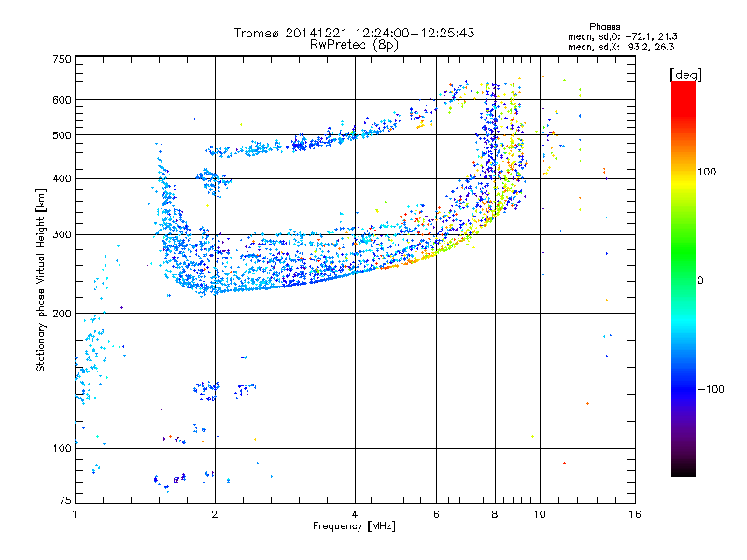Viewport: 747px width, 560px height.
Task: Click the x-axis tick label '2'
Action: tap(215, 514)
